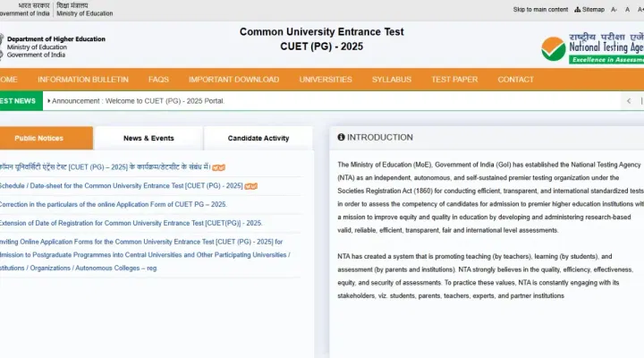Open the Syllabus menu item
The height and width of the screenshot is (358, 644).
click(x=392, y=80)
